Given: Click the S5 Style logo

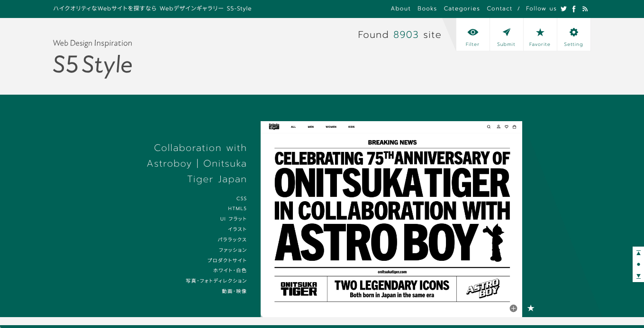Looking at the screenshot, I should (92, 65).
